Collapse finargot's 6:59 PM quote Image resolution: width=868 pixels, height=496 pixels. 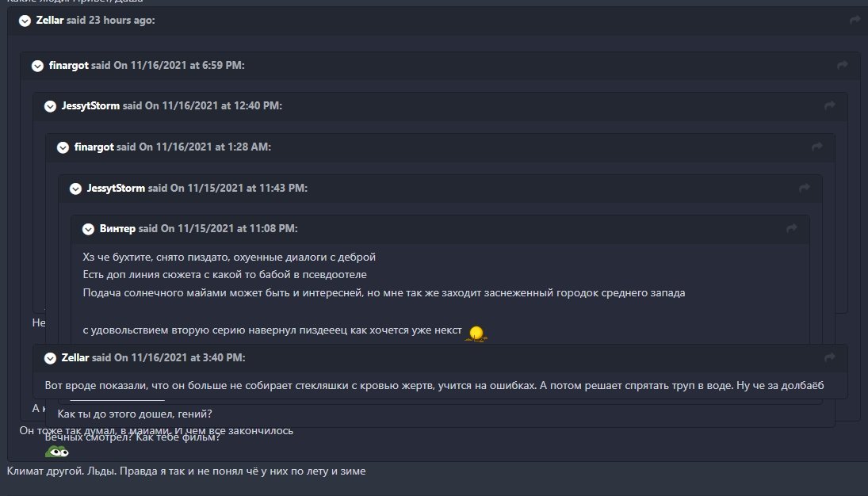[x=37, y=66]
